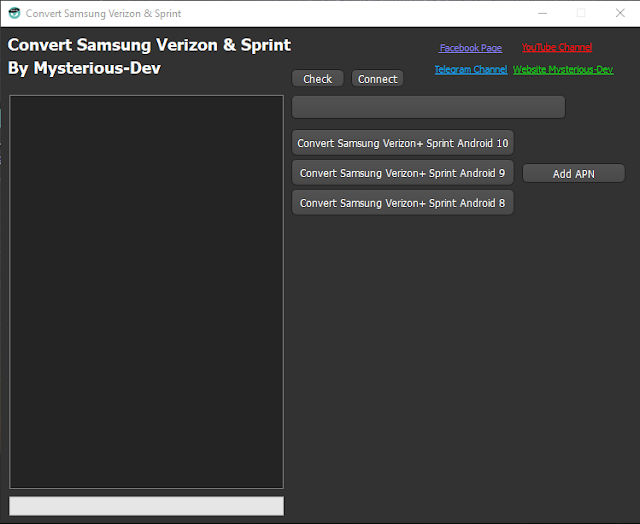Minimize the Convert Samsung window
Image resolution: width=640 pixels, height=524 pixels.
tap(543, 14)
